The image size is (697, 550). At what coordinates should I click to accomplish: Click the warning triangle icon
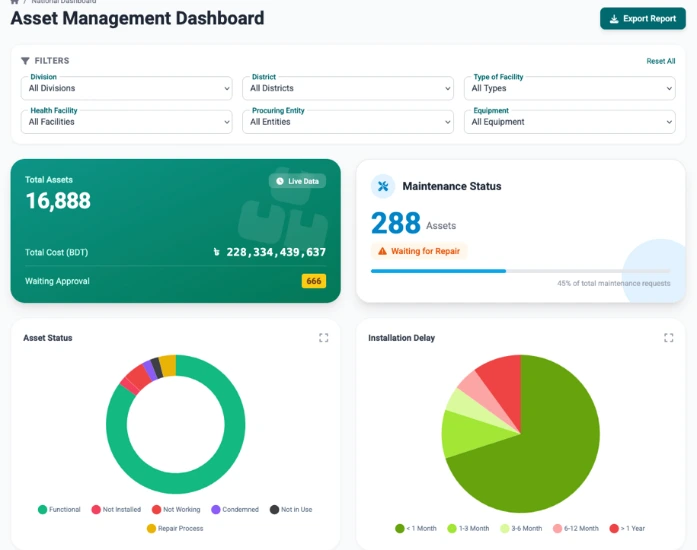coord(382,251)
